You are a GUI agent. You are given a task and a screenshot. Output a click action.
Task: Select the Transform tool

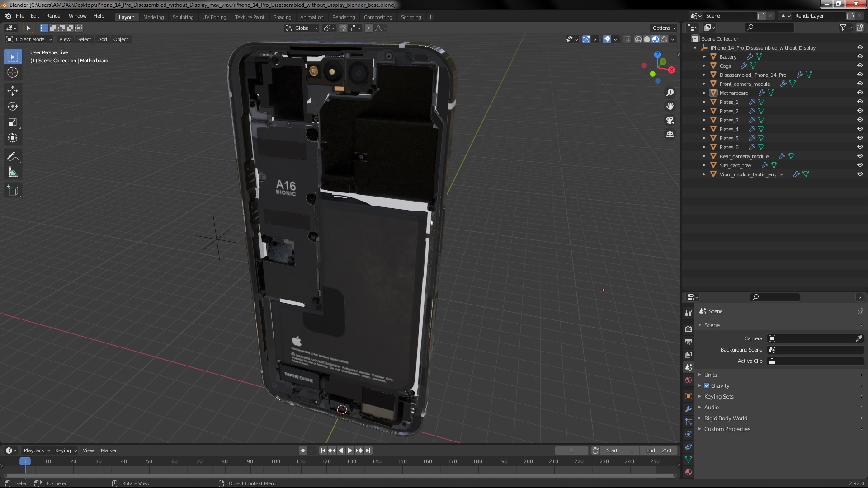(13, 138)
